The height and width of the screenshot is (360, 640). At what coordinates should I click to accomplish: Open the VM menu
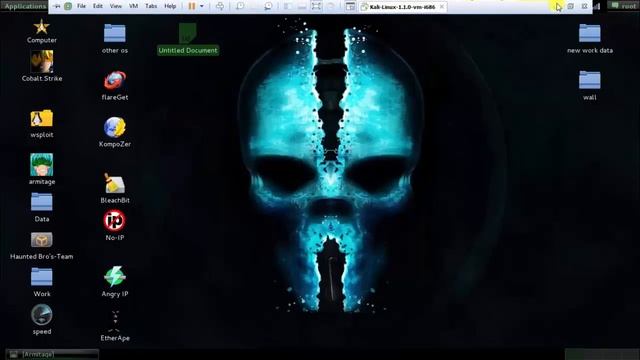click(x=133, y=6)
